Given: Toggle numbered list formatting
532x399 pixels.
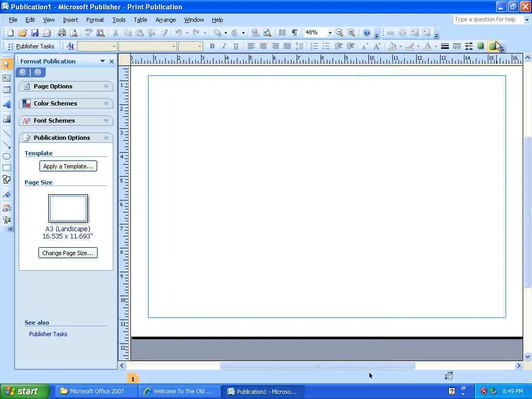Looking at the screenshot, I should click(314, 46).
